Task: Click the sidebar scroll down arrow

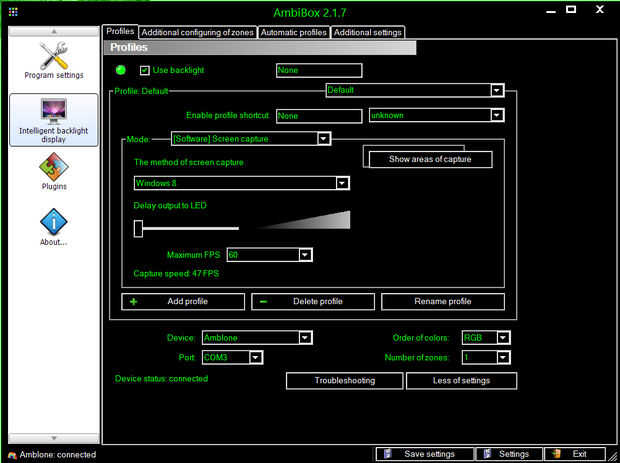Action: pos(54,438)
